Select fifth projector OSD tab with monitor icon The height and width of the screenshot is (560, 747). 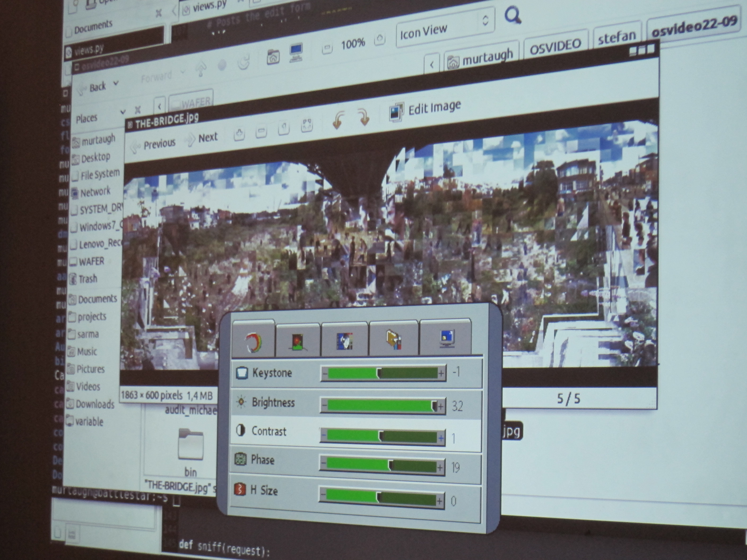pyautogui.click(x=446, y=337)
